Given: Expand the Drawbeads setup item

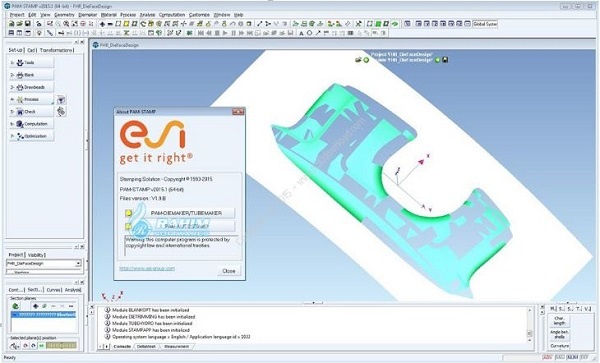Looking at the screenshot, I should 31,87.
